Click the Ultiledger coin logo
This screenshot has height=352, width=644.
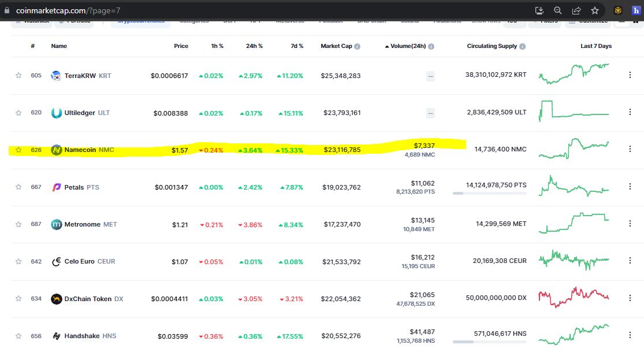[56, 113]
